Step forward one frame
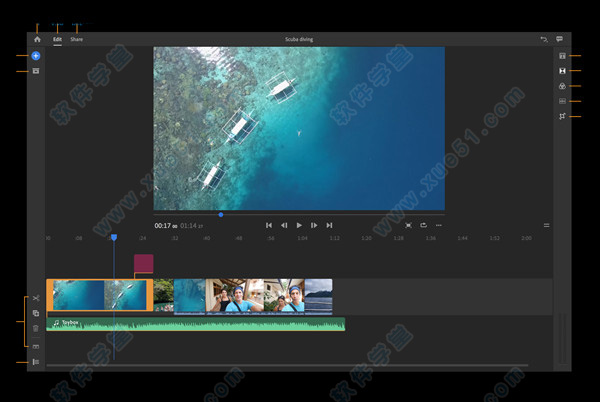Image resolution: width=600 pixels, height=402 pixels. tap(314, 226)
